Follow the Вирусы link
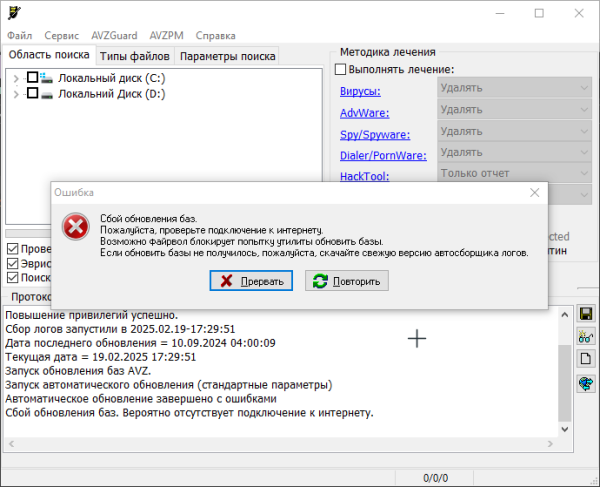 (x=360, y=91)
